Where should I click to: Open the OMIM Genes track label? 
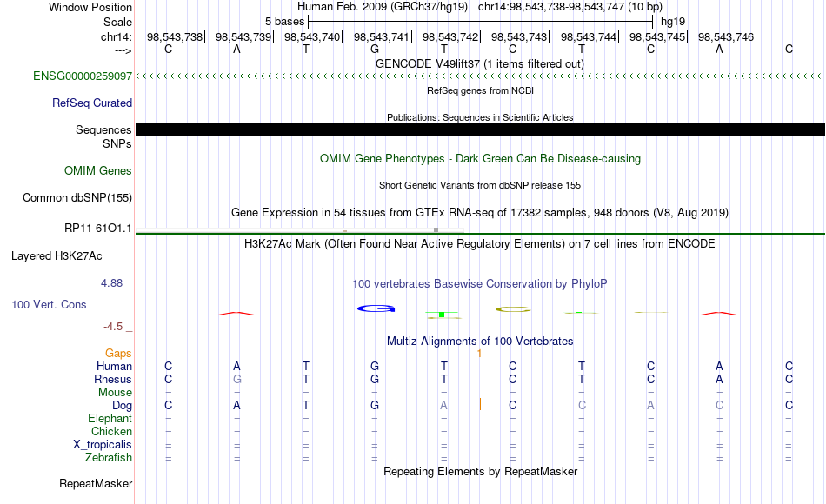pyautogui.click(x=97, y=170)
